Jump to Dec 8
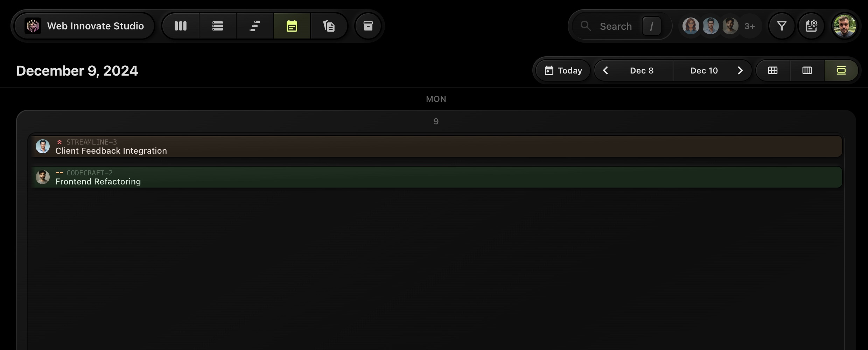Screen dimensions: 868x350 (642, 70)
